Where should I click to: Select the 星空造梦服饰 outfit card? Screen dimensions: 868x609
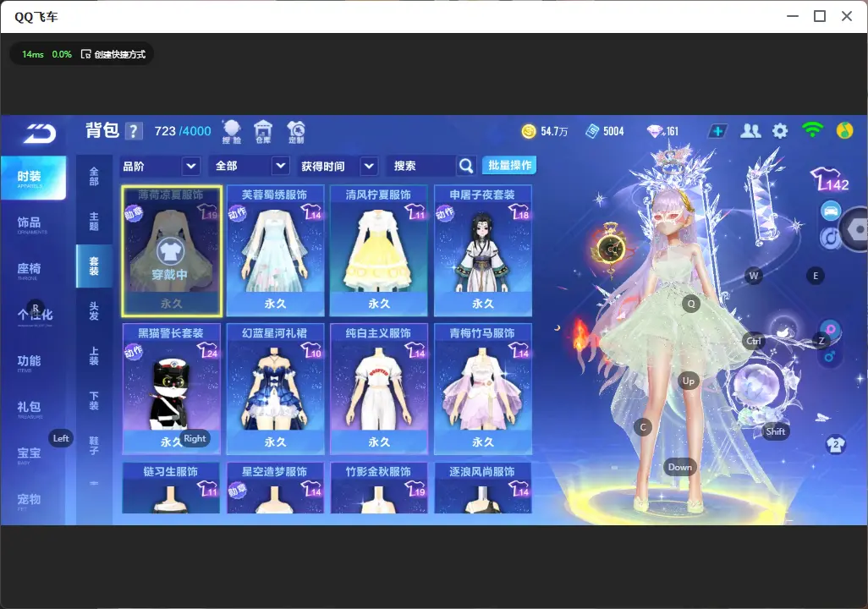point(275,488)
